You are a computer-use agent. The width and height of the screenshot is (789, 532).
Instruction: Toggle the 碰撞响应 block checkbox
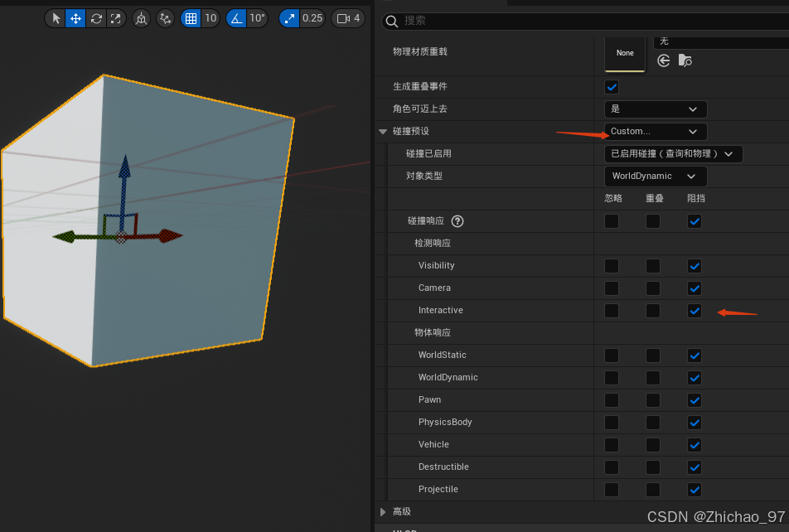(695, 221)
